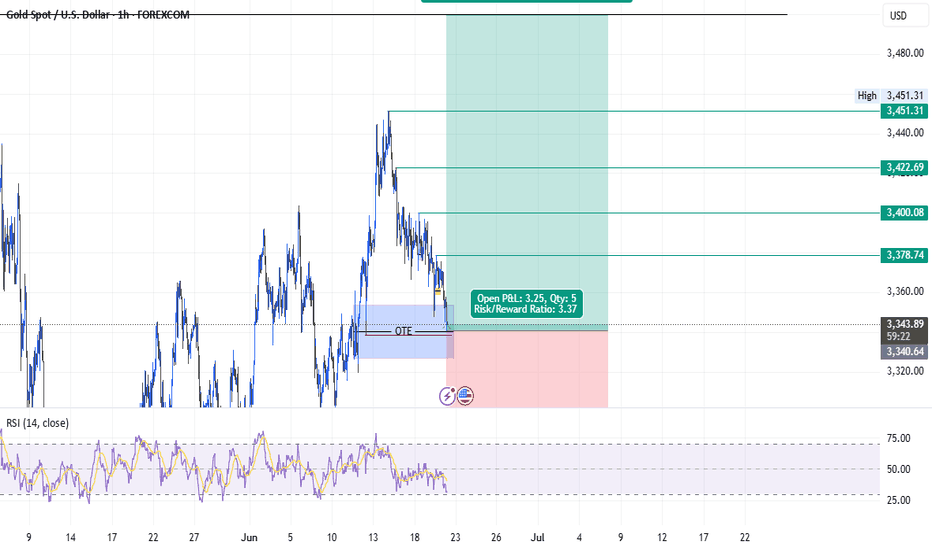
Task: Click the Open P&L Risk/Reward info box
Action: [525, 304]
